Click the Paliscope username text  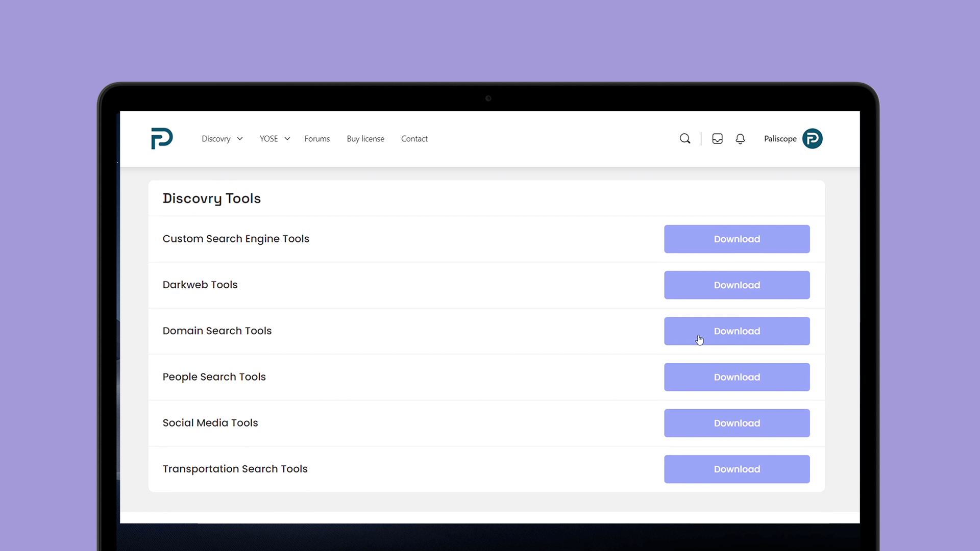[780, 139]
